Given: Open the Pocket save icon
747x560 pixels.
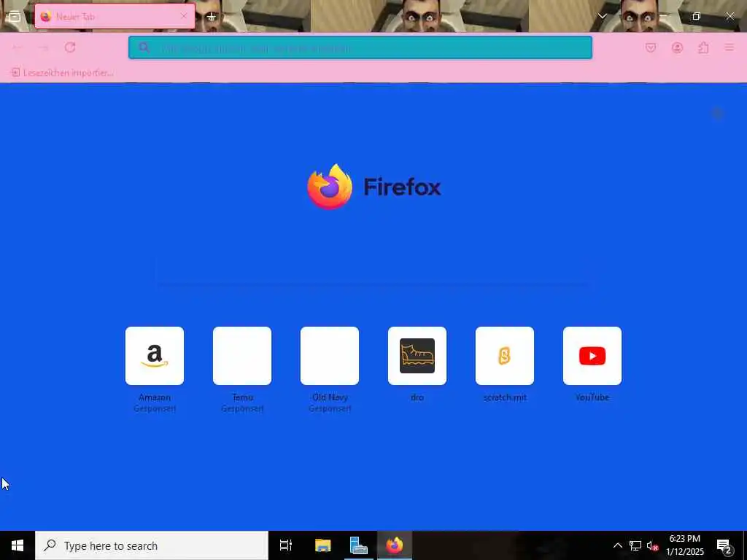Looking at the screenshot, I should 651,47.
